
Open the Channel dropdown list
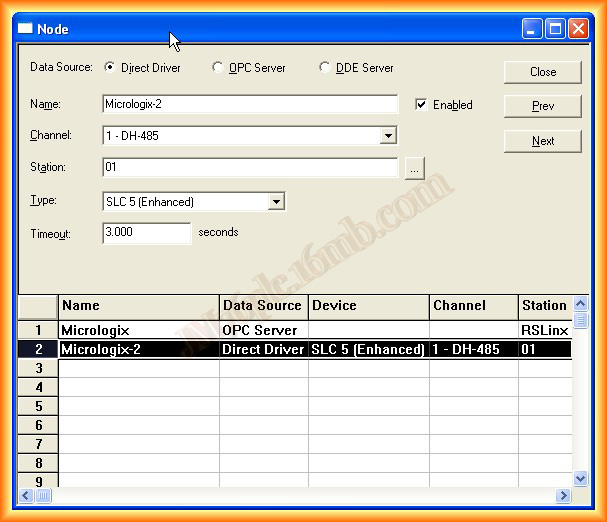(388, 135)
